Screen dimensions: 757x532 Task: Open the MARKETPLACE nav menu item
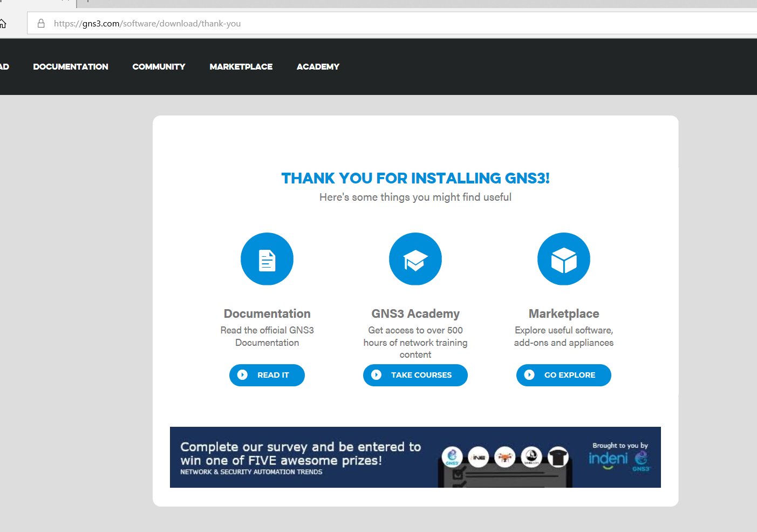pyautogui.click(x=241, y=67)
